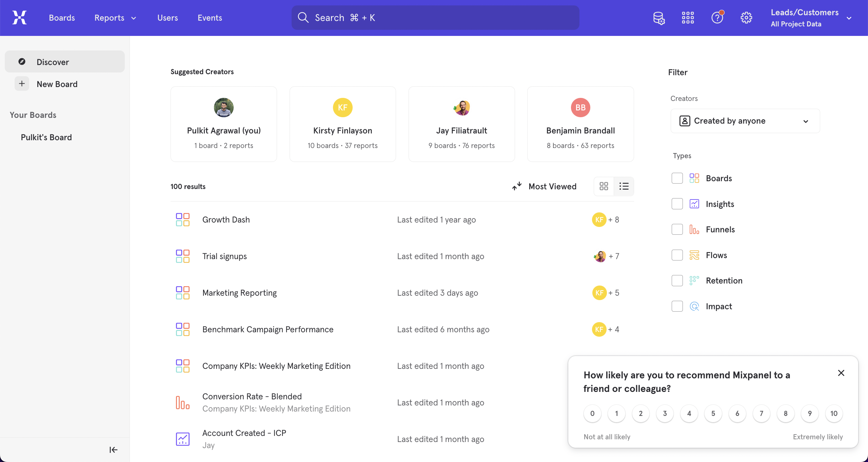Image resolution: width=868 pixels, height=462 pixels.
Task: Open the data management database icon
Action: (x=659, y=18)
